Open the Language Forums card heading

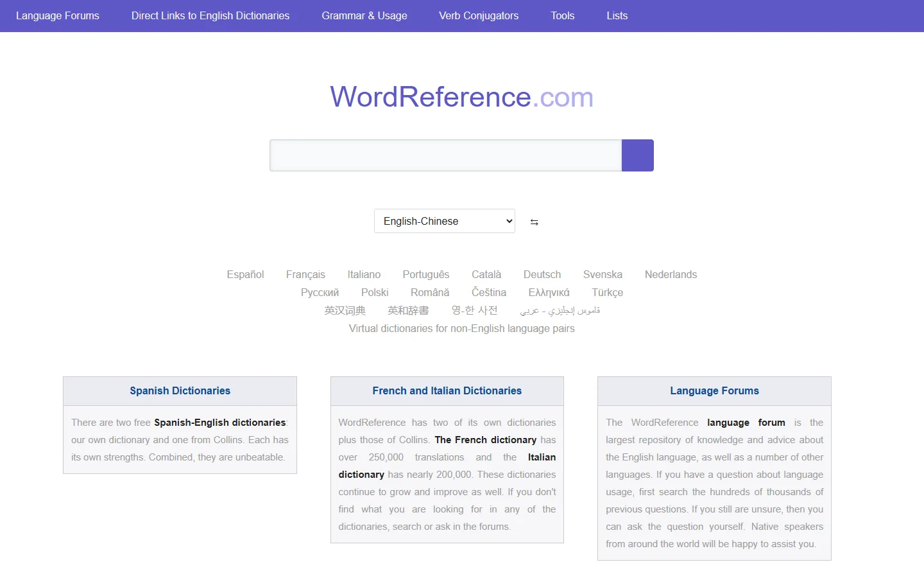click(714, 390)
